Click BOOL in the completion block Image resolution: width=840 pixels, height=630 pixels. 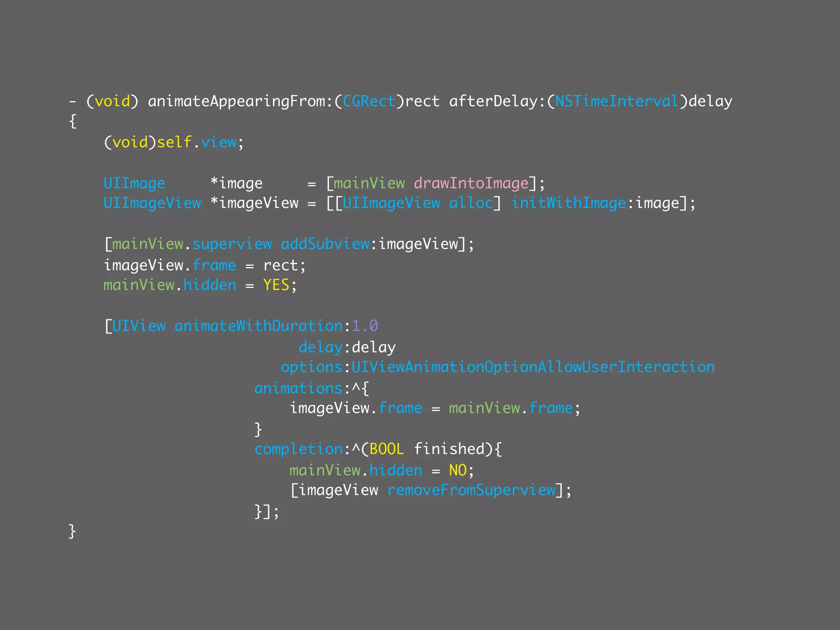386,449
